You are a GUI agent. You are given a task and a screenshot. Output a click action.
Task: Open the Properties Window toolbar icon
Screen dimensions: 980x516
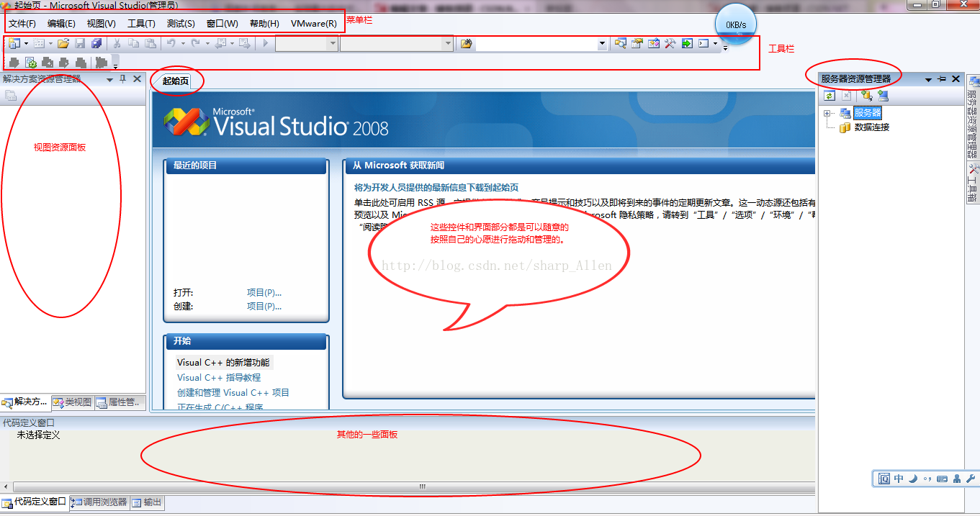coord(637,43)
